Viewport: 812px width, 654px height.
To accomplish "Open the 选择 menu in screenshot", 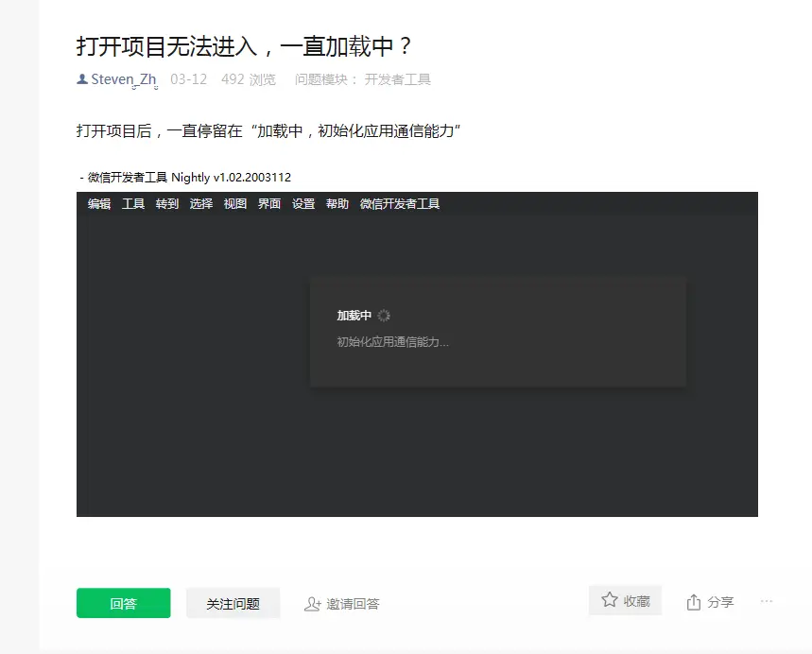I will coord(201,203).
